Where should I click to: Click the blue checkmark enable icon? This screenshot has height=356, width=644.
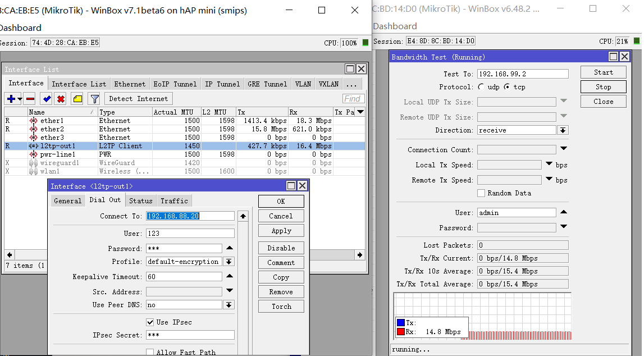click(47, 99)
